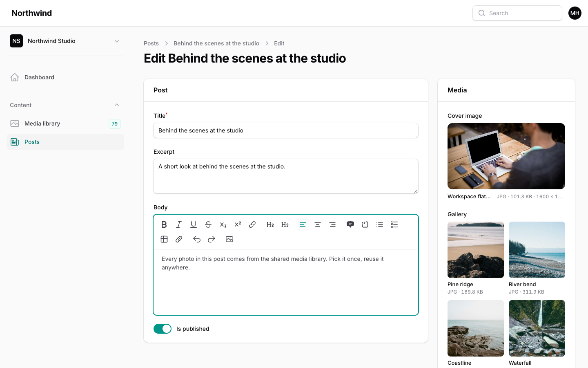Center-align the body text
The width and height of the screenshot is (588, 368).
point(318,224)
